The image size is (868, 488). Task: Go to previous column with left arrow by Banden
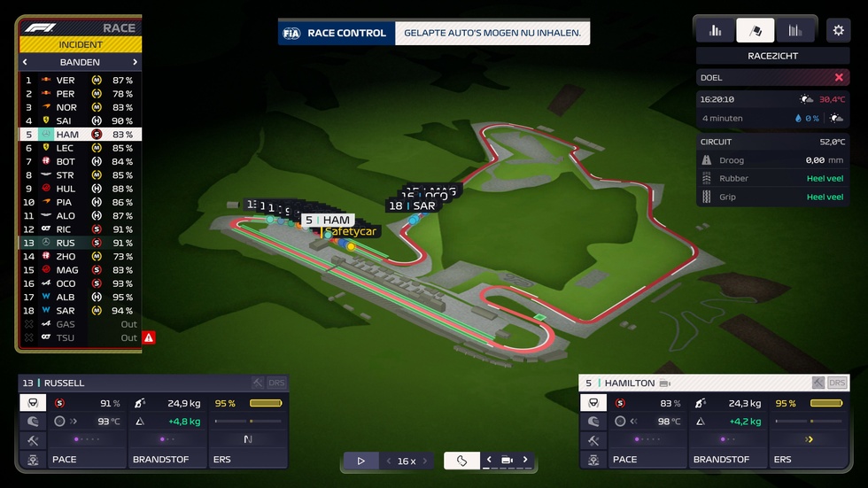point(25,62)
